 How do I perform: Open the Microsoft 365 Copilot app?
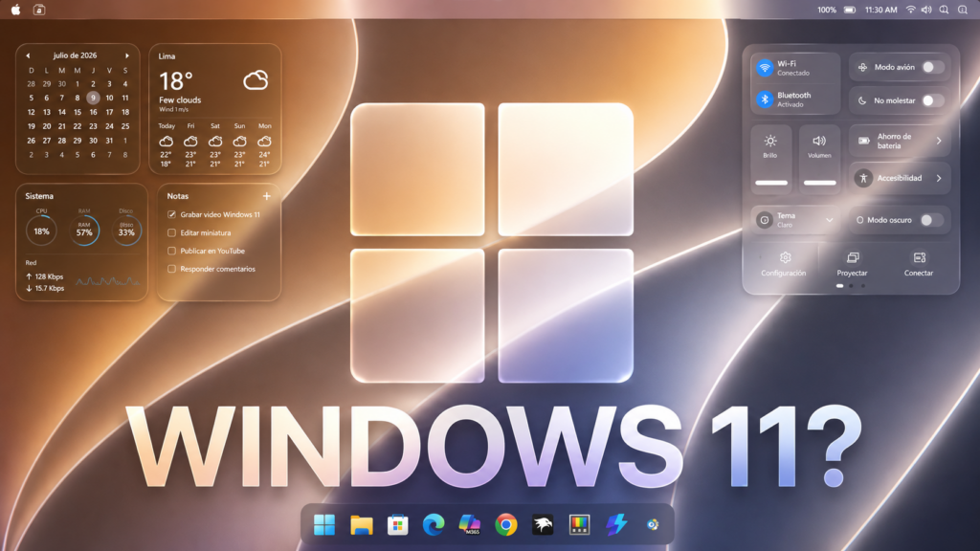tap(469, 525)
